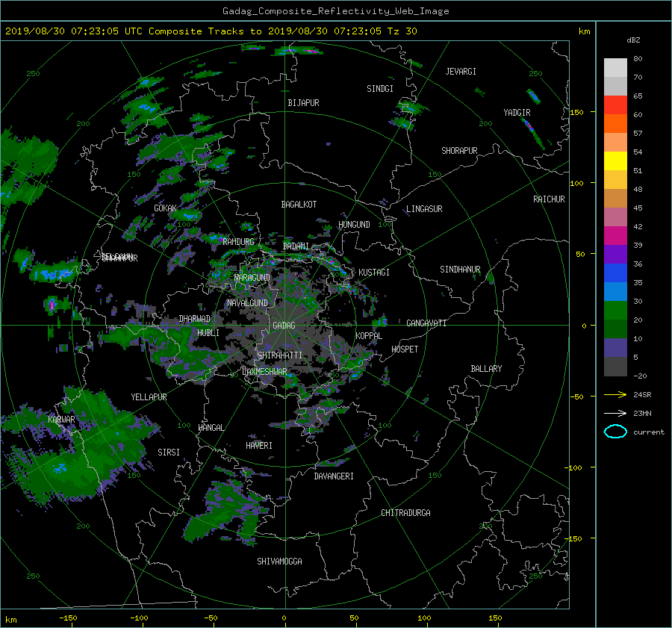
Task: Click the HANGAL city label
Action: coord(211,428)
